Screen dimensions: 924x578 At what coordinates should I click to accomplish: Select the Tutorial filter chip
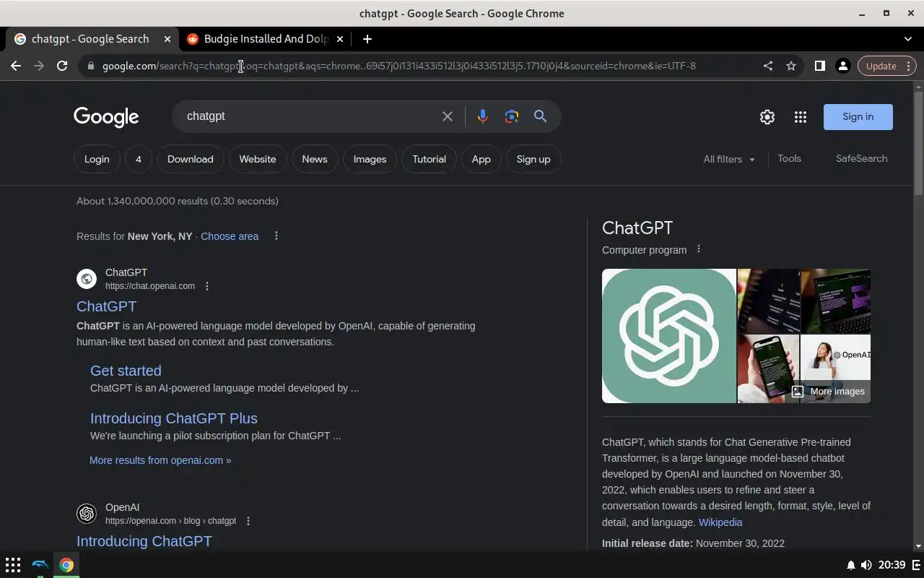click(430, 159)
